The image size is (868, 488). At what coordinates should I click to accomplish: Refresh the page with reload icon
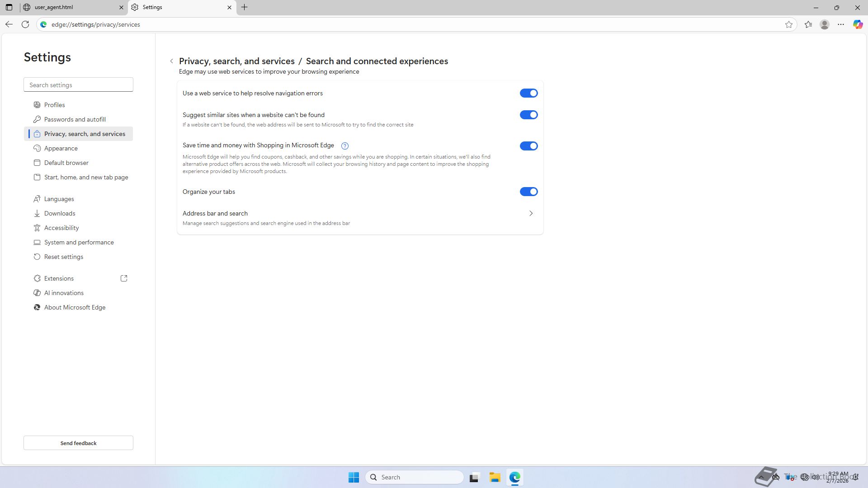click(25, 24)
